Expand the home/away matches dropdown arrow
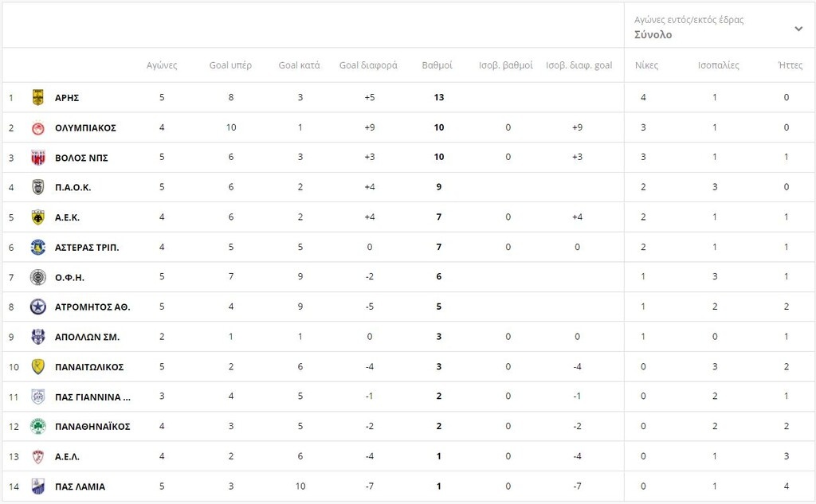Viewport: 816px width, 504px height. click(x=798, y=29)
